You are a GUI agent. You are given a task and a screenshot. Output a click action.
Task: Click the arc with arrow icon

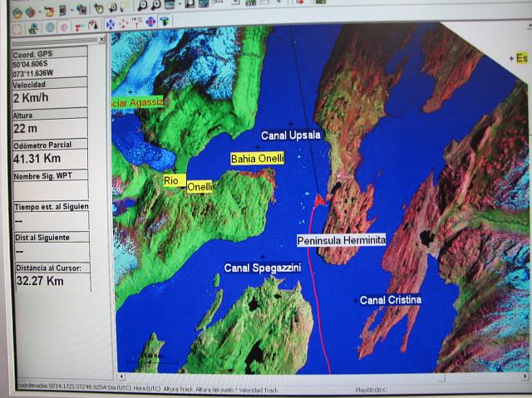click(x=92, y=26)
